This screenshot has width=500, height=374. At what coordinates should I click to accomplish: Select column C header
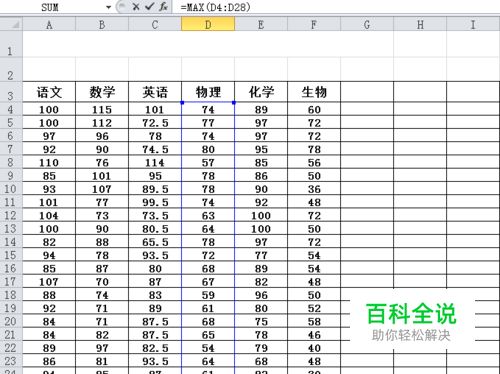pos(155,24)
